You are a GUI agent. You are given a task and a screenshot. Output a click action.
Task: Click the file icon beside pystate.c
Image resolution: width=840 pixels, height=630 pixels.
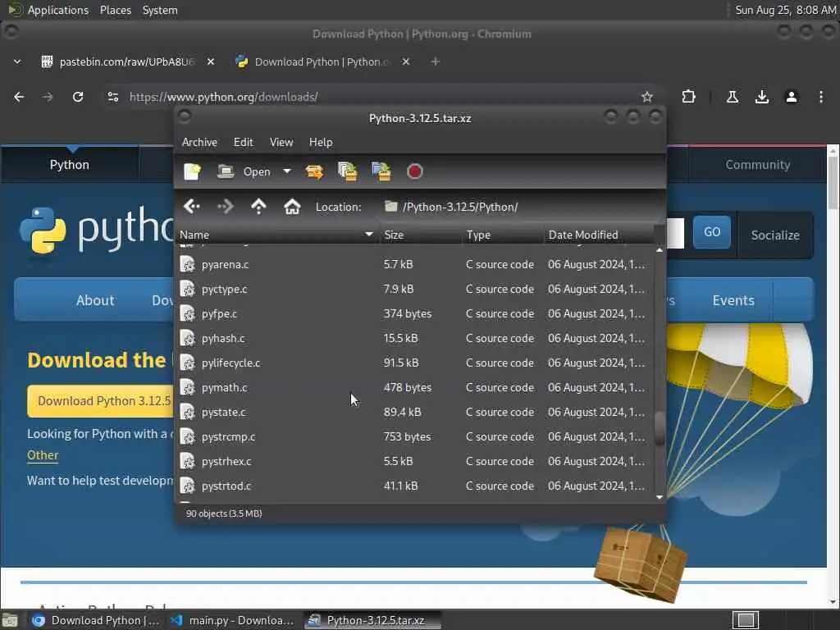click(x=188, y=412)
